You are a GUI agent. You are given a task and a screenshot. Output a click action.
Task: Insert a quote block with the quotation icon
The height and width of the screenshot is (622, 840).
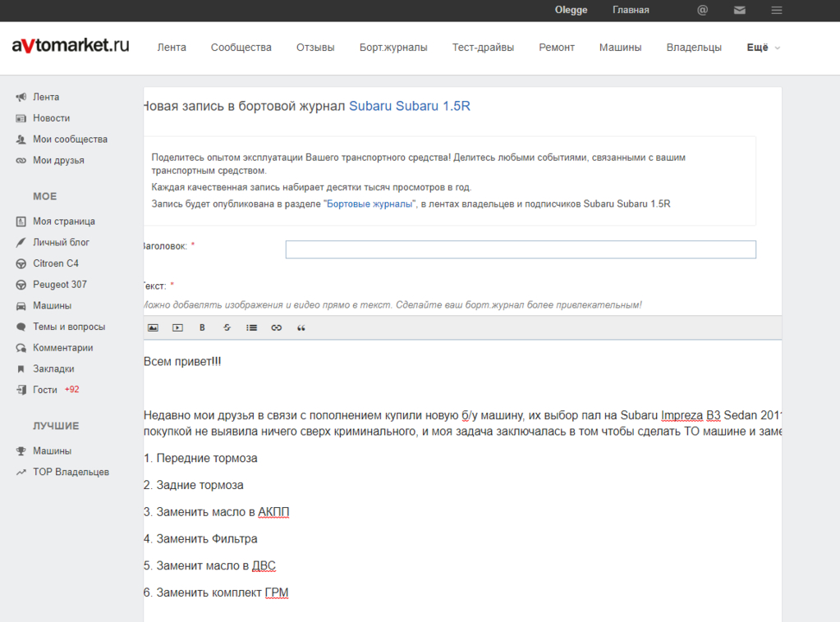click(x=301, y=327)
